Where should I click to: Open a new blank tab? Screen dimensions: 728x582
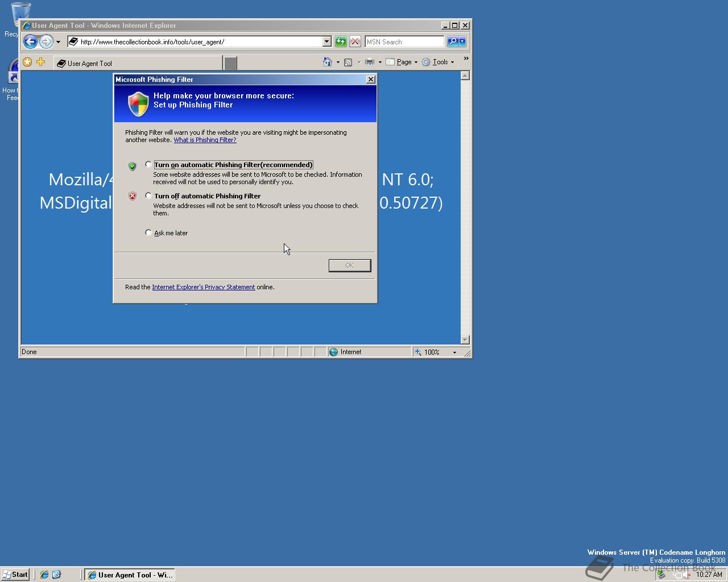point(230,64)
